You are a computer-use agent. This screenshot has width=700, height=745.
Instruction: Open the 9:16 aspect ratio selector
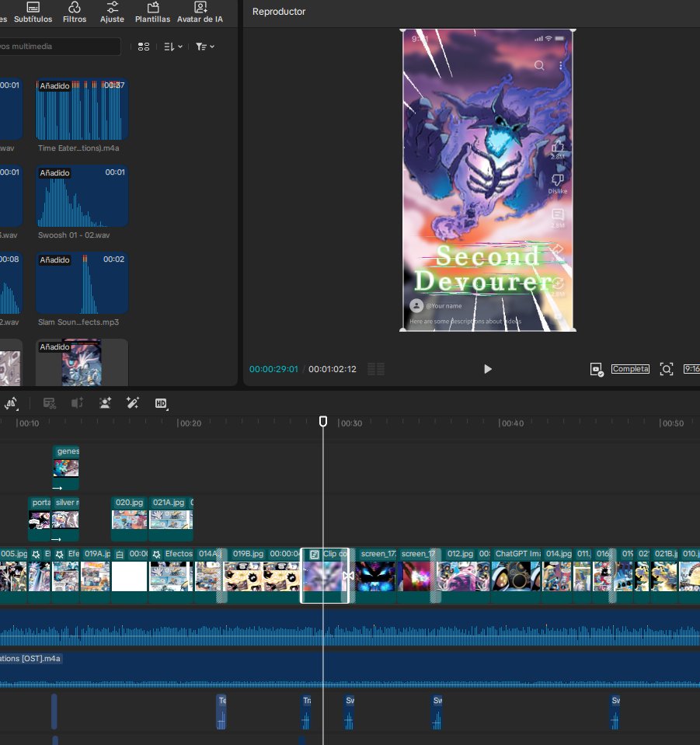point(691,369)
